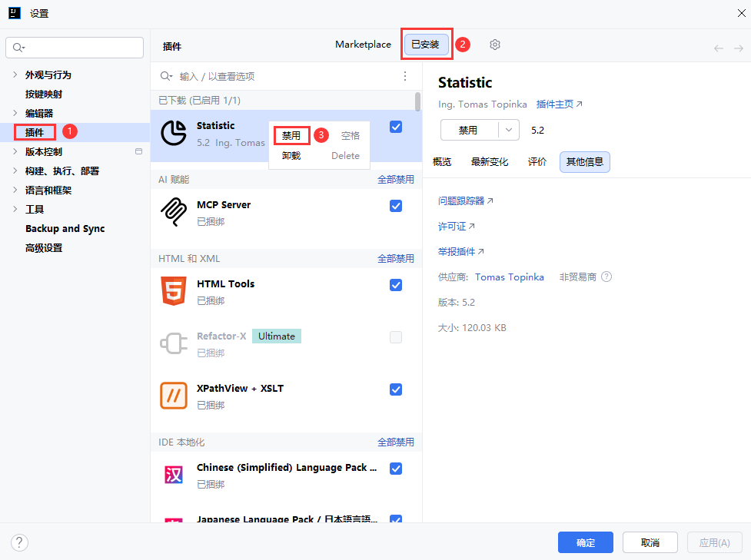Click the help question mark button
Image resolution: width=751 pixels, height=560 pixels.
coord(19,543)
